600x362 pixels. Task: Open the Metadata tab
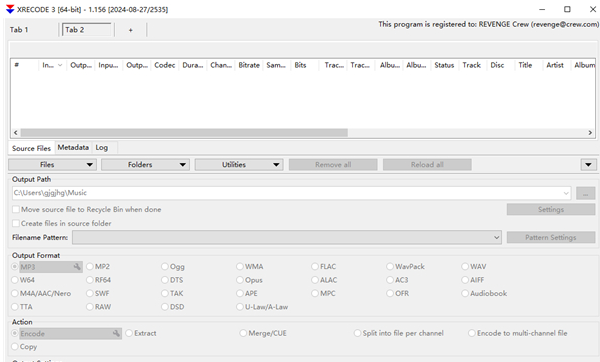[x=73, y=147]
